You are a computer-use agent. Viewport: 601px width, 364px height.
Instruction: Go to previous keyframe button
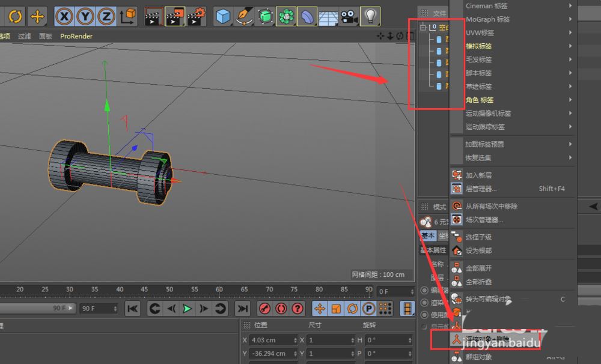click(x=154, y=309)
